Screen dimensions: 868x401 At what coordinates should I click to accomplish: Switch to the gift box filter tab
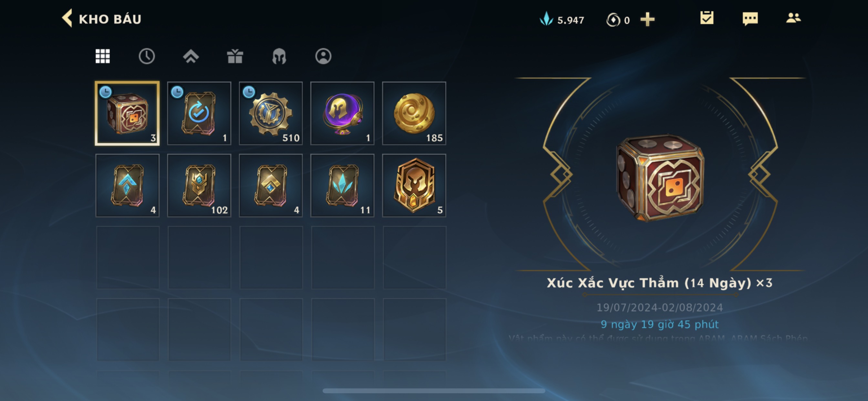coord(235,56)
